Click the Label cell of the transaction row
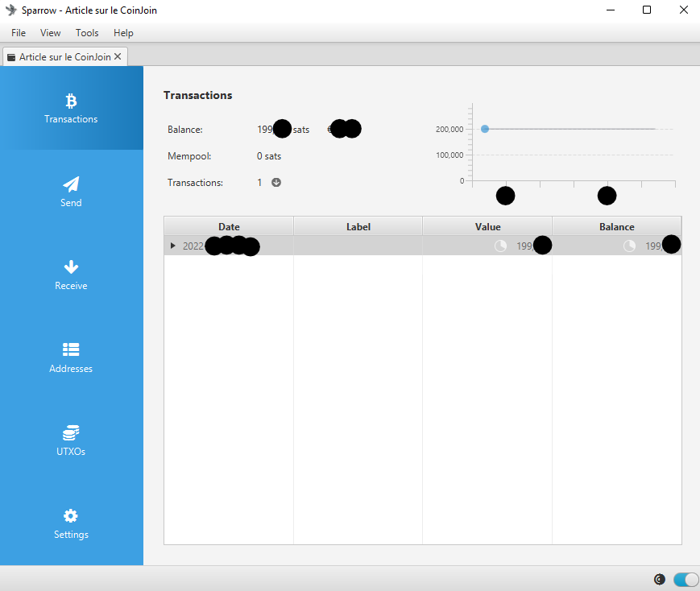The image size is (700, 591). click(x=358, y=246)
